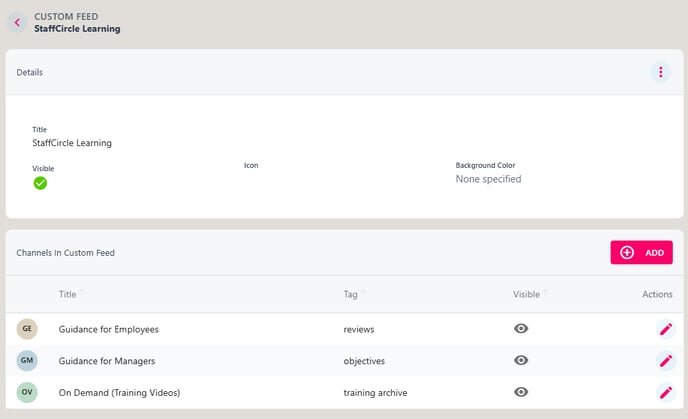The image size is (688, 419).
Task: Sort channels by the Title column
Action: point(68,294)
